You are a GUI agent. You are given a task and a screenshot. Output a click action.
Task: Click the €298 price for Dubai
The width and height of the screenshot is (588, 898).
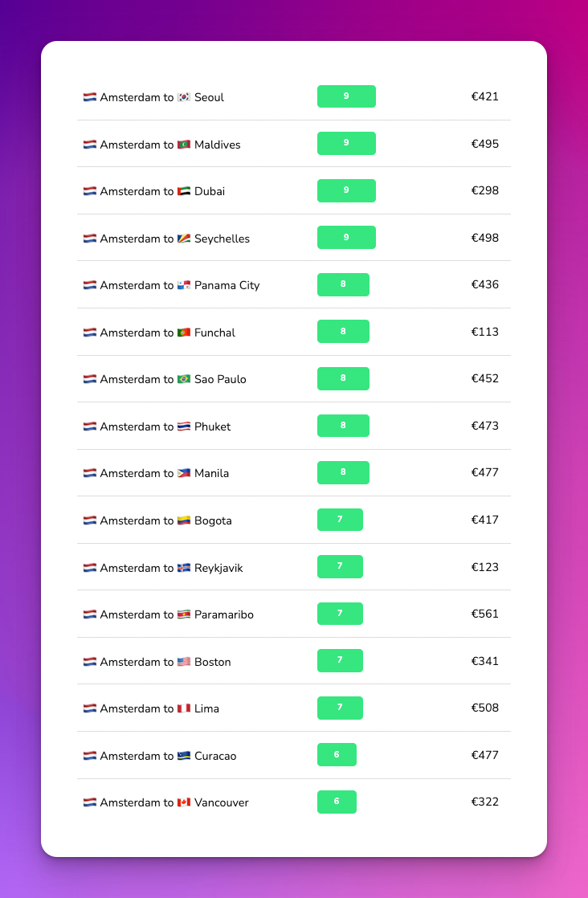click(484, 190)
